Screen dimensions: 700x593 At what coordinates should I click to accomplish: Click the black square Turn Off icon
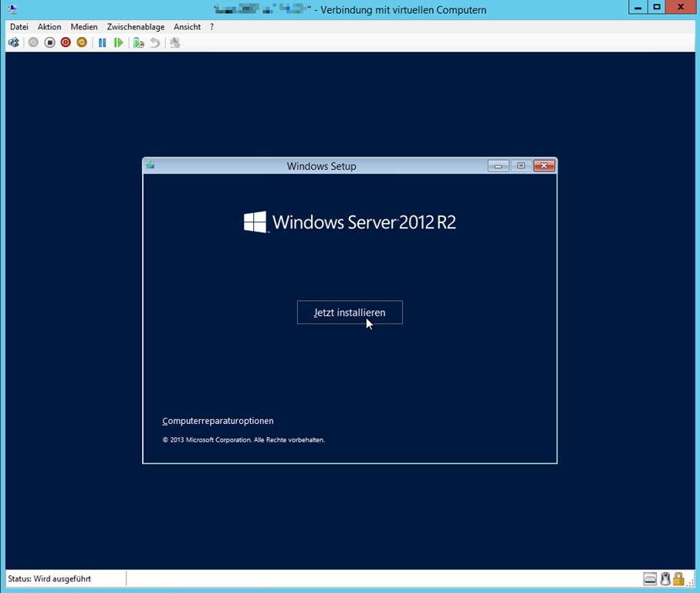[x=49, y=42]
